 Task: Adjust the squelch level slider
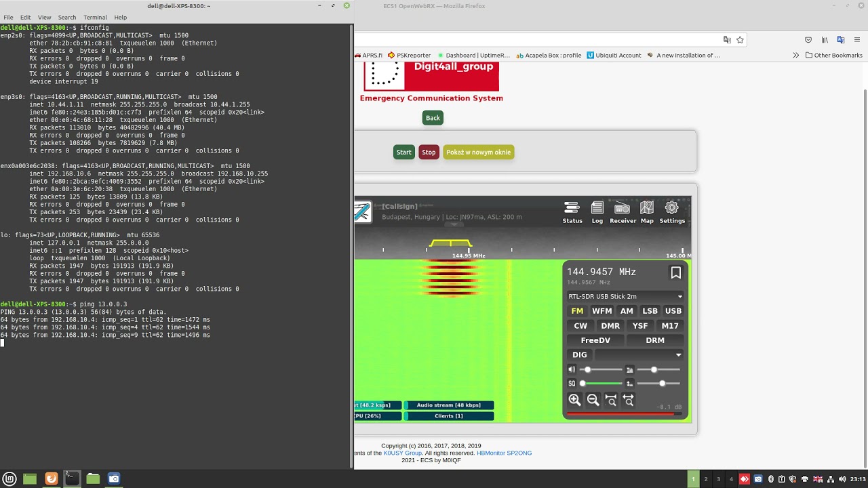[602, 384]
